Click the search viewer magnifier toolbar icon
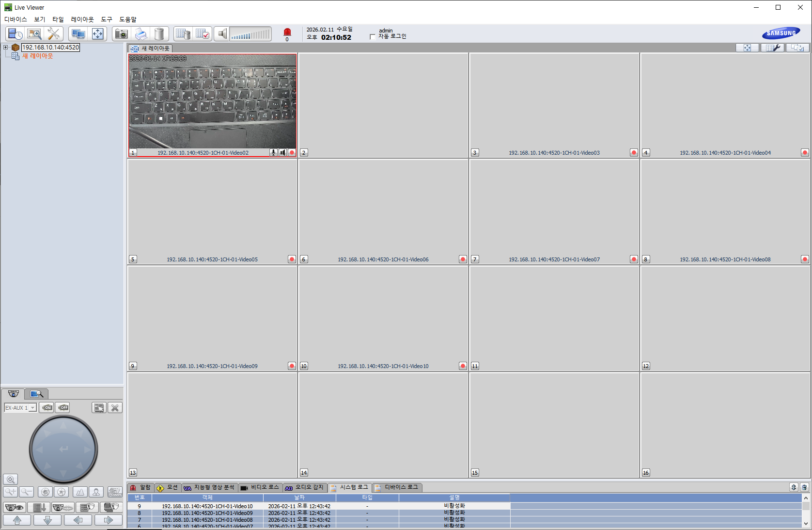812x530 pixels. (x=34, y=34)
